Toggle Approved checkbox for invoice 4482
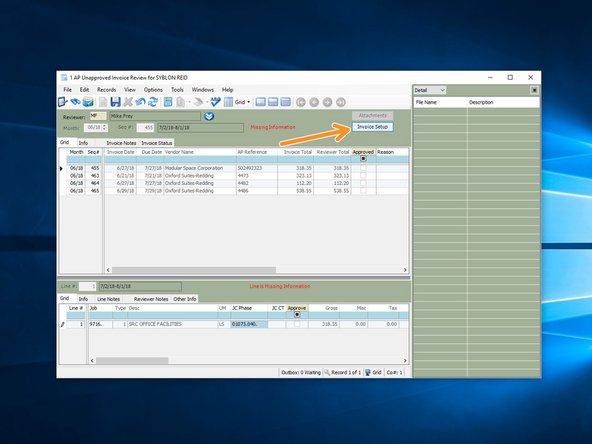Viewport: 592px width, 444px height. (x=363, y=183)
